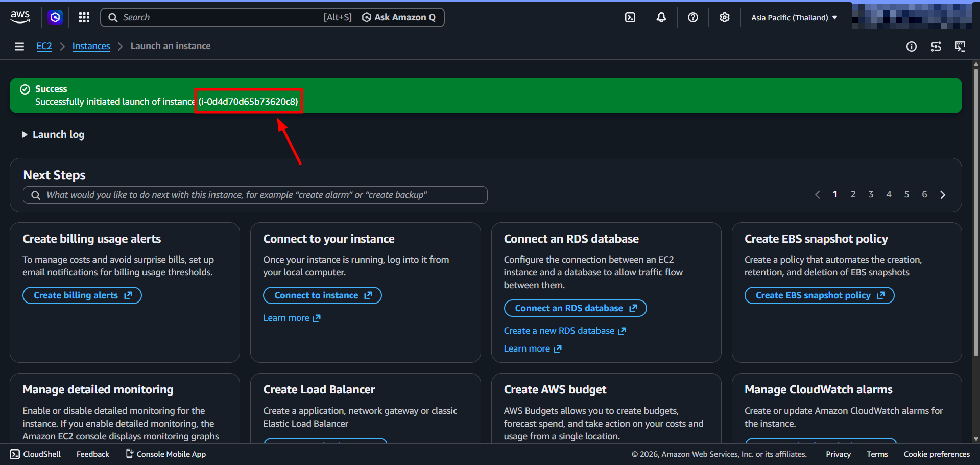
Task: Open Asia Pacific (Thailand) region dropdown
Action: (794, 17)
